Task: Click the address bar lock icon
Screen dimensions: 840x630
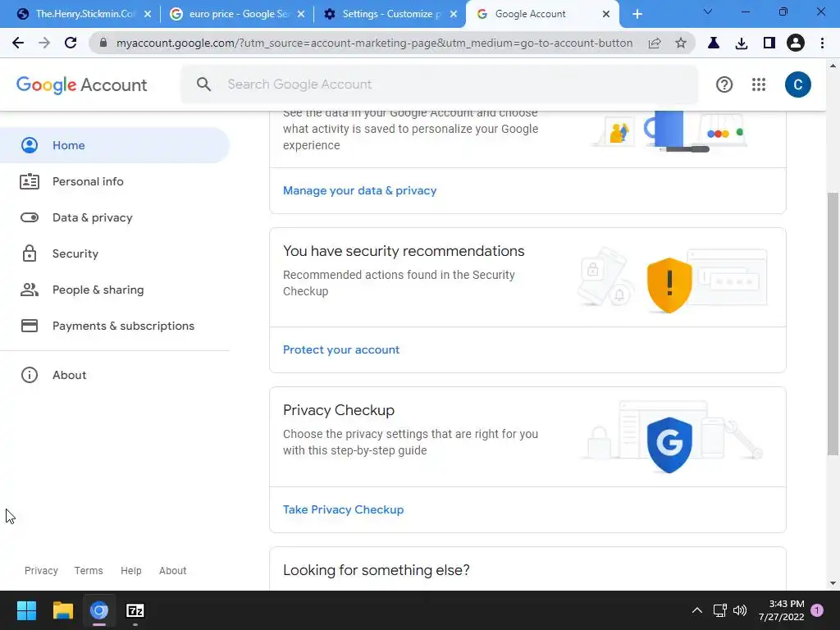Action: pos(103,43)
